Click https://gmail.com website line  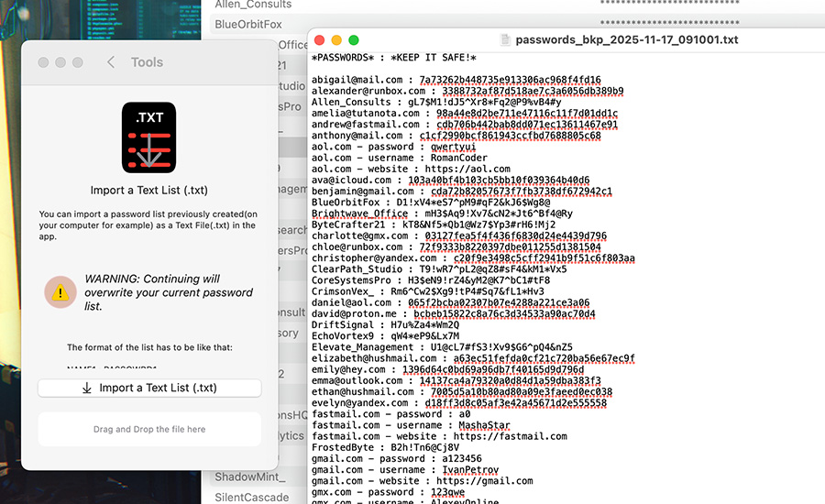point(422,480)
